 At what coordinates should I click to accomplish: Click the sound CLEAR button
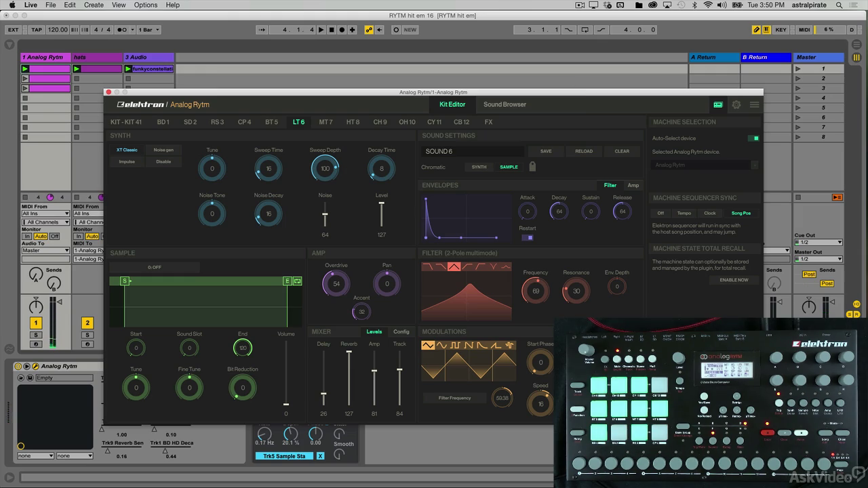pos(622,151)
